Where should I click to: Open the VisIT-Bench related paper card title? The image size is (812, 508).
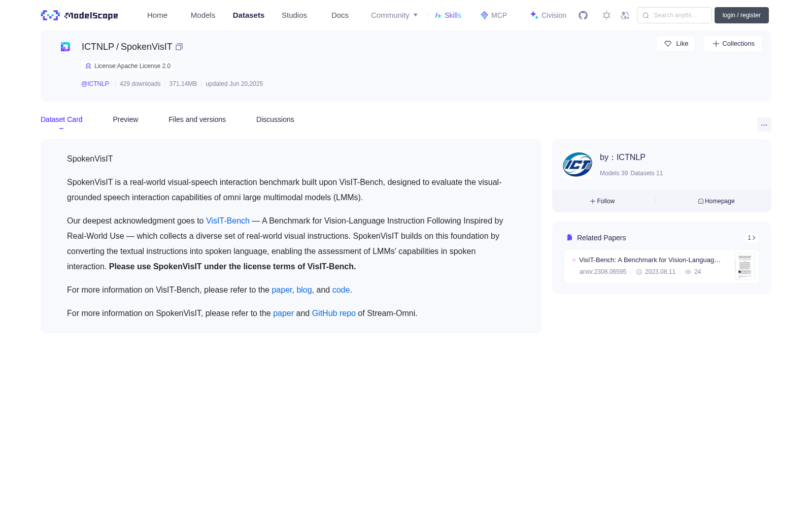(650, 260)
